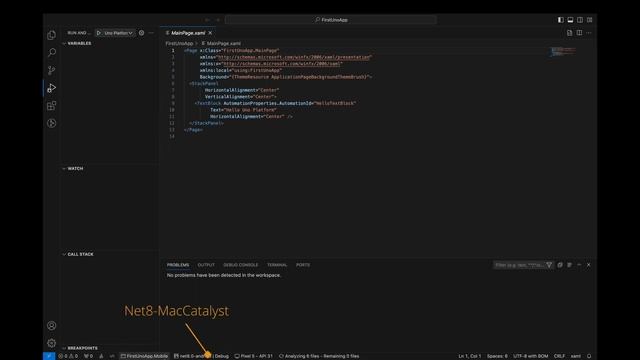
Task: Select Uno Platform launch configuration dropdown
Action: point(118,33)
